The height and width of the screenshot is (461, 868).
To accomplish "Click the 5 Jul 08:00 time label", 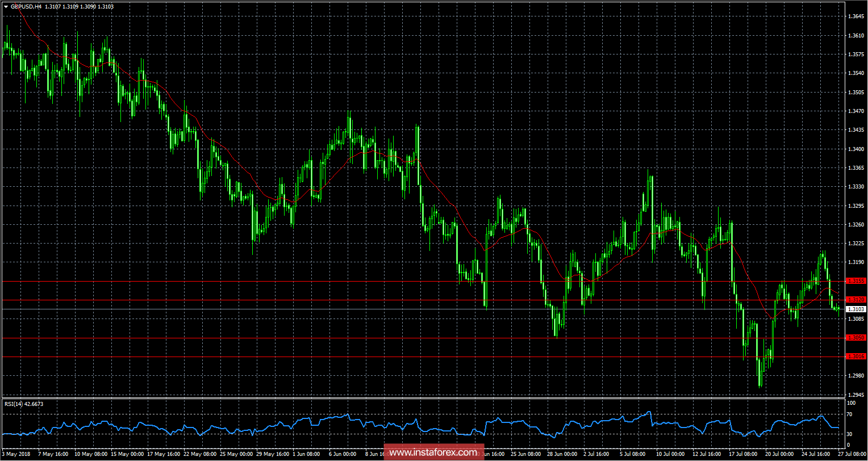I will click(633, 454).
